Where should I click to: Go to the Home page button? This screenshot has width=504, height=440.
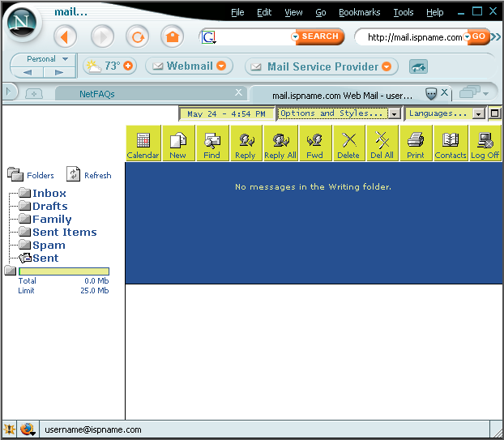pos(173,37)
